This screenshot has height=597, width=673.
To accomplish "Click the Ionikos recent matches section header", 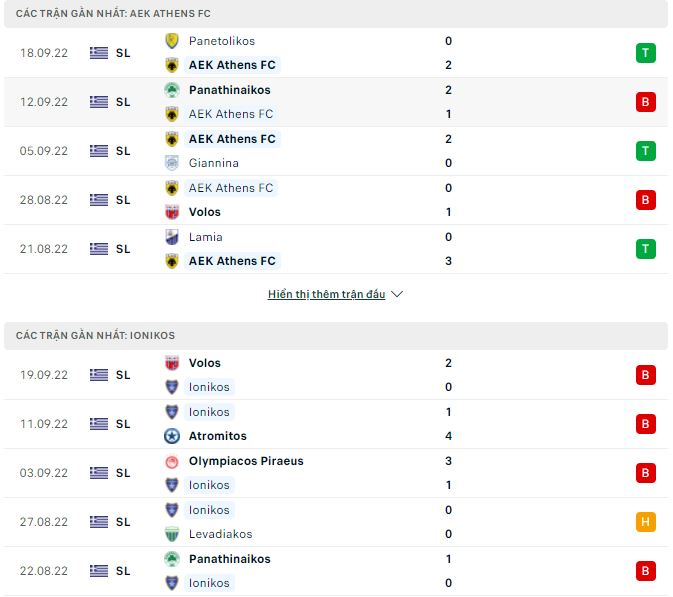I will coord(94,337).
